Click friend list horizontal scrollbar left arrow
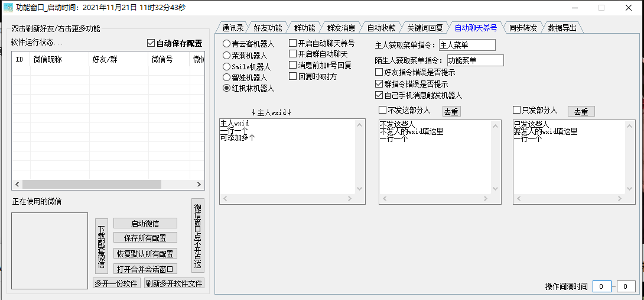 click(17, 185)
